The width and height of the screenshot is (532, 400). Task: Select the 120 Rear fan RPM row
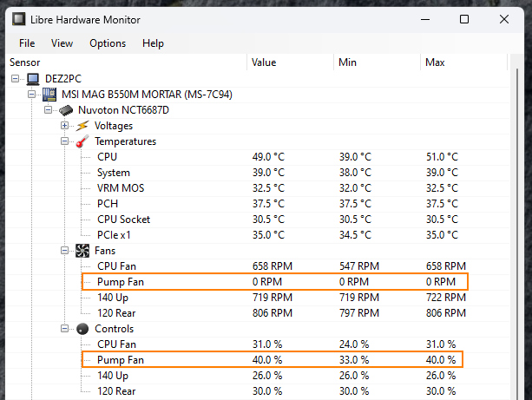click(115, 313)
